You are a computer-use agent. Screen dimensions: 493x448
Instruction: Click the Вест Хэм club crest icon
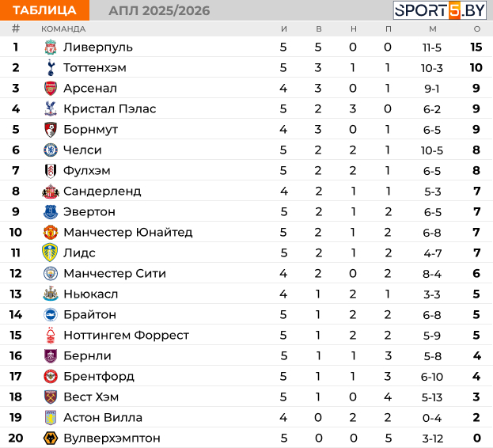[x=51, y=397]
